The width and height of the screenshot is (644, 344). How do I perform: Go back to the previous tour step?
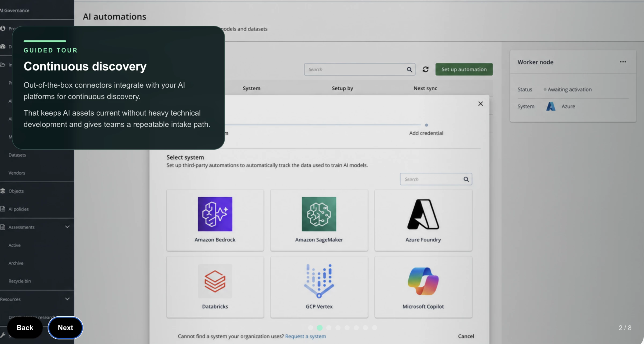tap(25, 328)
